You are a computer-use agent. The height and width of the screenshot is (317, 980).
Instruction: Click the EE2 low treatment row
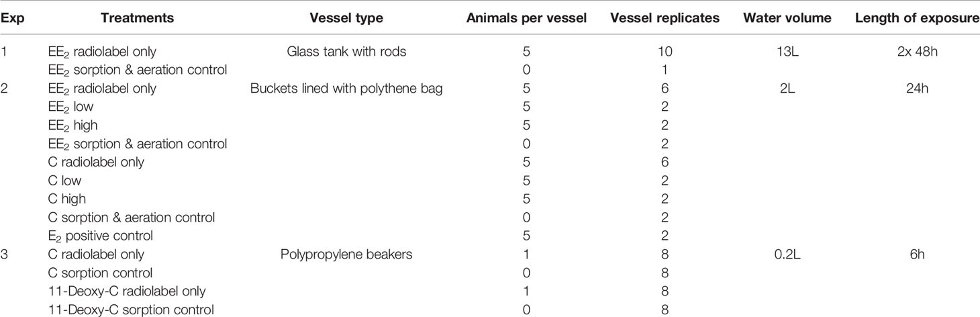pyautogui.click(x=490, y=107)
